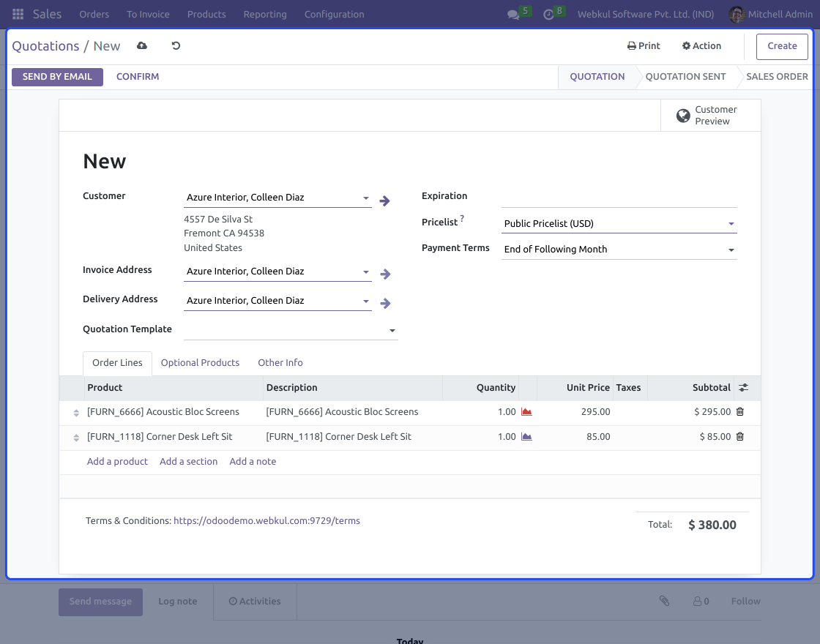Open Invoice Address record via arrow icon
820x644 pixels.
point(385,274)
